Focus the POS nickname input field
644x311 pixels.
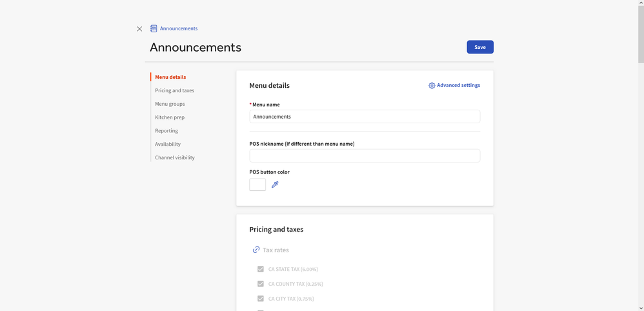365,156
